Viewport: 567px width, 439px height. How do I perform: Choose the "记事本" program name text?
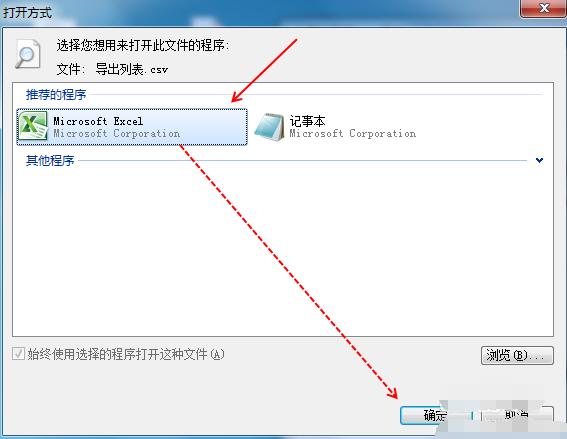pos(307,121)
